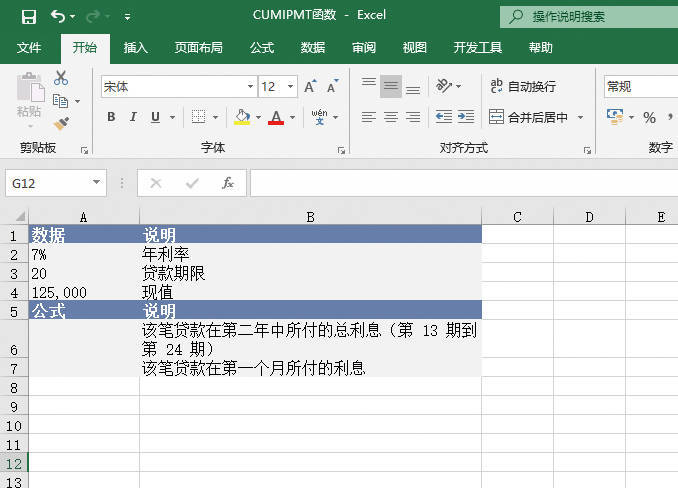This screenshot has width=678, height=488.
Task: Select the Format Painter brush
Action: coord(61,123)
